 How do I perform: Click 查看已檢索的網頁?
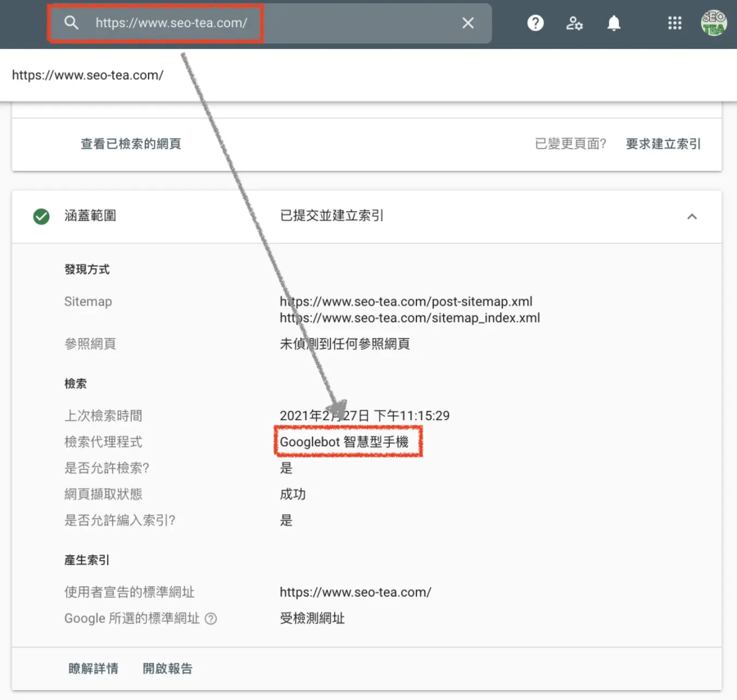(131, 144)
